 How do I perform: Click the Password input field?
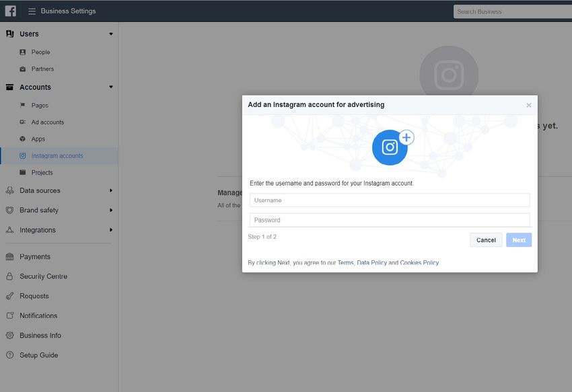(x=390, y=220)
